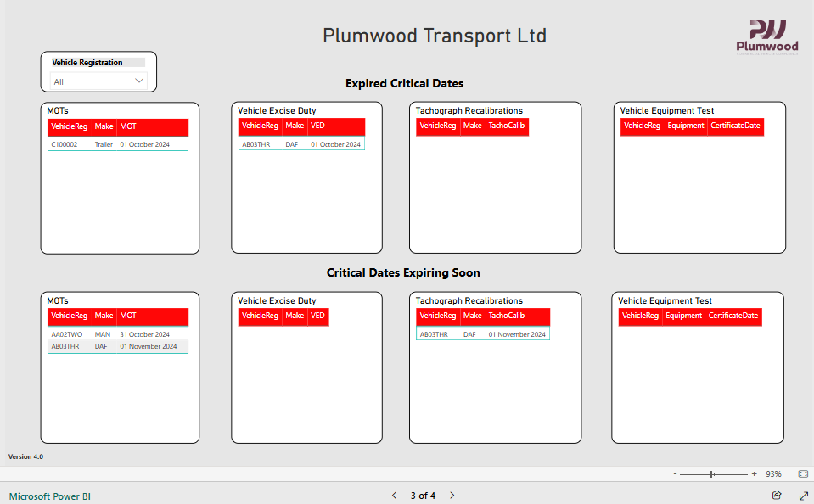
Task: Click the fit to page icon
Action: click(x=803, y=474)
